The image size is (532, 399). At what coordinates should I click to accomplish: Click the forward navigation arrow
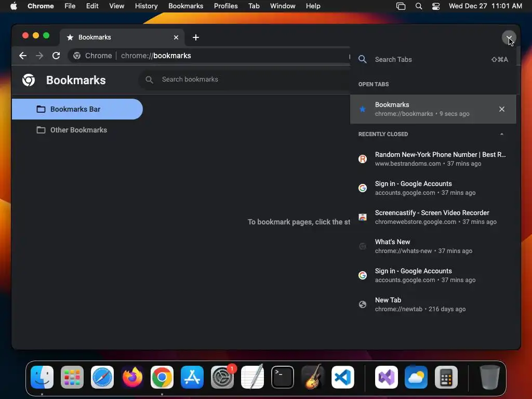pyautogui.click(x=39, y=56)
